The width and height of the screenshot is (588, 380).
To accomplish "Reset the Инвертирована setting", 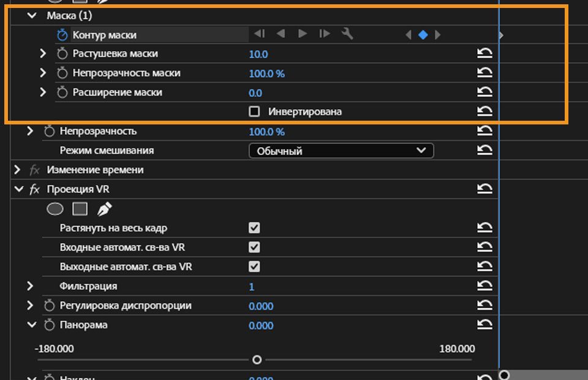I will point(484,111).
